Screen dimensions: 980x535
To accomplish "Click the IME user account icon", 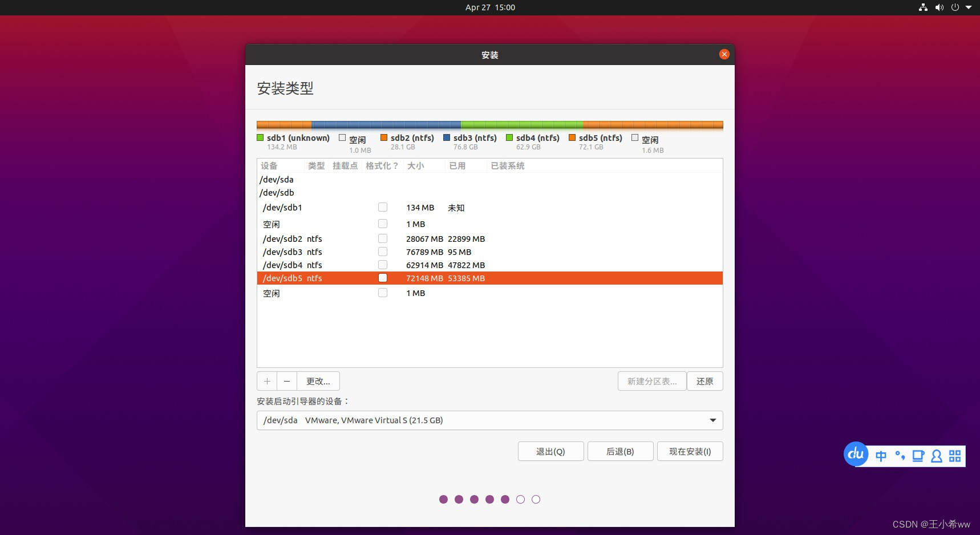I will click(x=936, y=456).
